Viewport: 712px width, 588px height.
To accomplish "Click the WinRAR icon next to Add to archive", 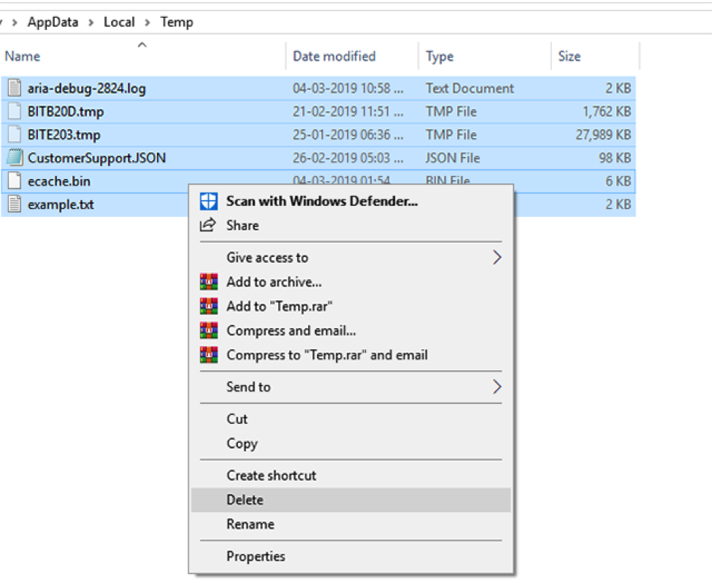I will (x=209, y=282).
